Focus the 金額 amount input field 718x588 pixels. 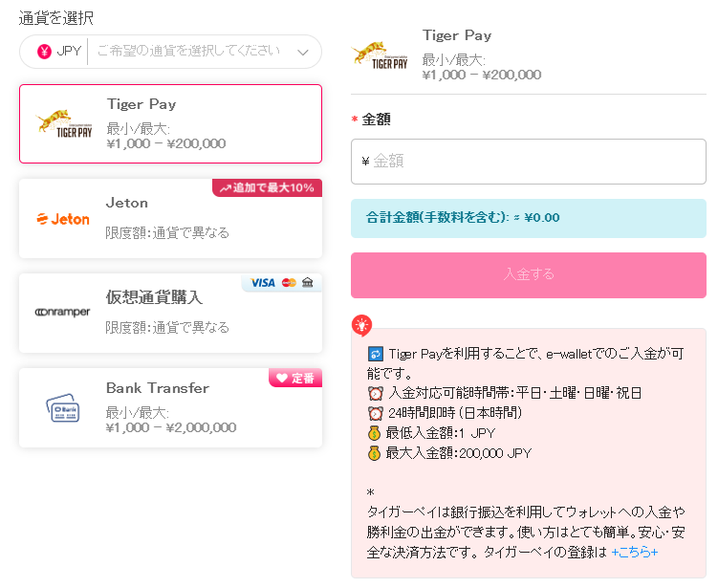pyautogui.click(x=529, y=162)
